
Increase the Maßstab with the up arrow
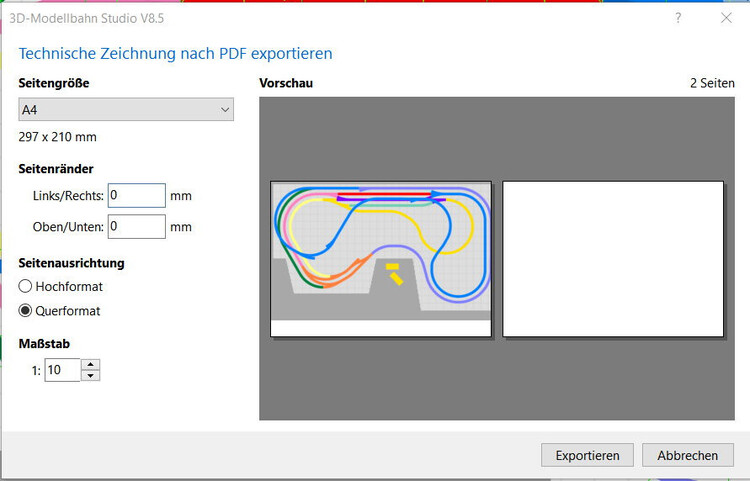90,364
